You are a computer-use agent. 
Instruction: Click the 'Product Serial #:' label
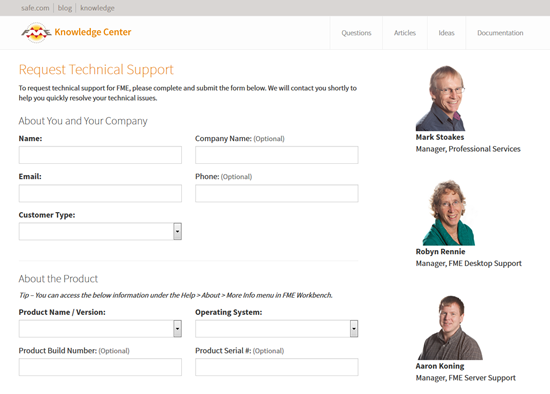pyautogui.click(x=223, y=351)
